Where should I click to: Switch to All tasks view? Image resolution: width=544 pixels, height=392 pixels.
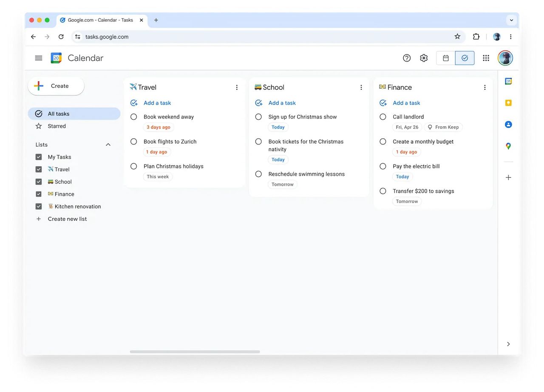coord(58,114)
